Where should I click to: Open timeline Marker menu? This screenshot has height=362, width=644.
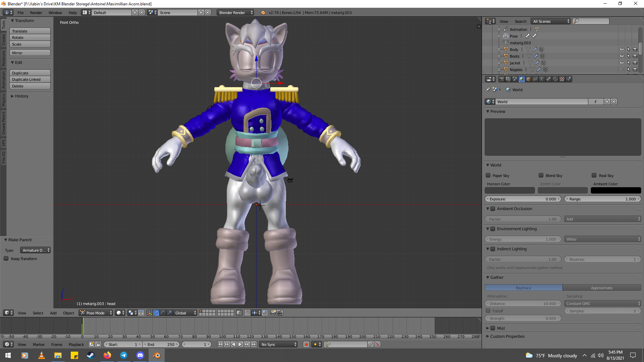(x=39, y=344)
